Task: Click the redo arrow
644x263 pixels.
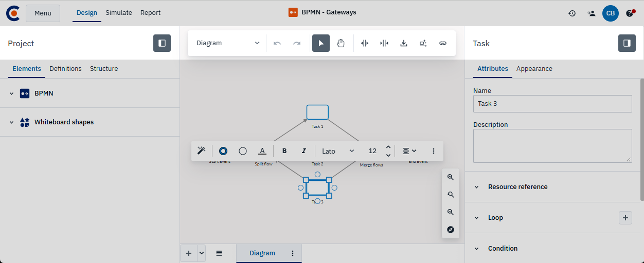Action: (x=297, y=43)
